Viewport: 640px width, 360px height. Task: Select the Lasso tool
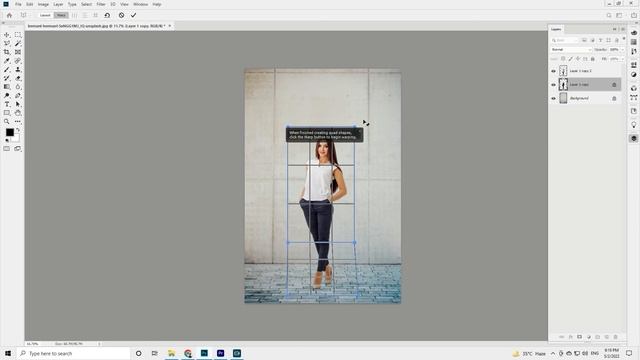(x=7, y=43)
